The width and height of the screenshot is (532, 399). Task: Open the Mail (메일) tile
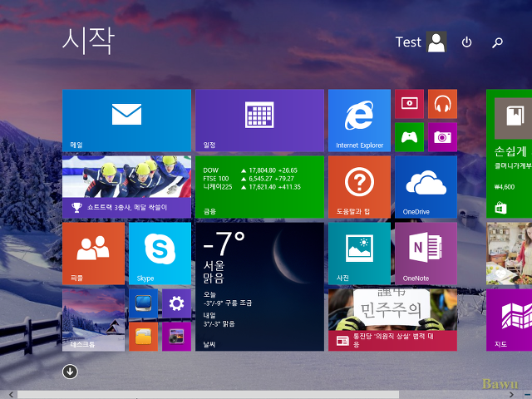tap(126, 121)
